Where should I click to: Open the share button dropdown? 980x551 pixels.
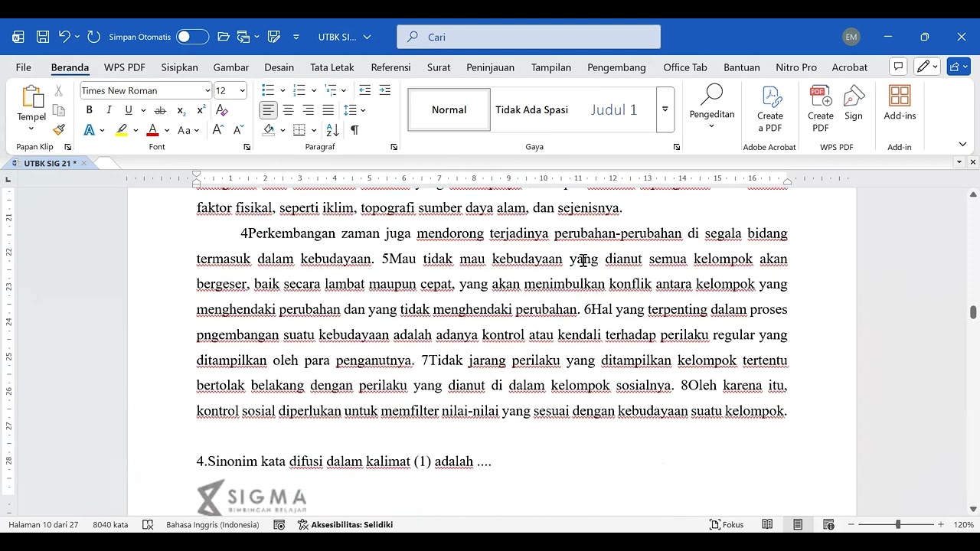pyautogui.click(x=959, y=67)
